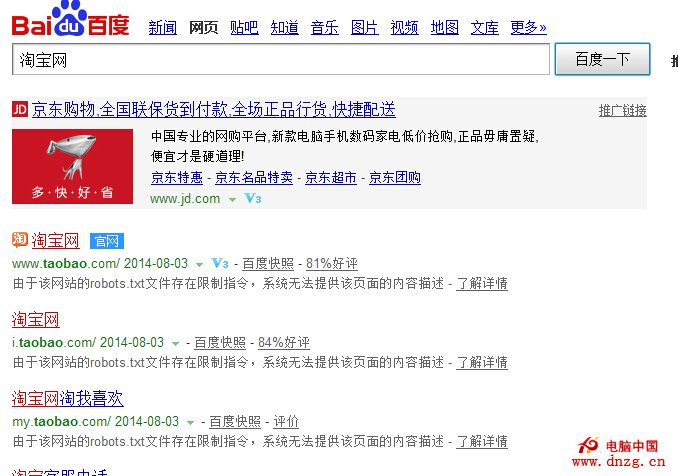Click the JD icon beside the ad title

click(x=20, y=109)
